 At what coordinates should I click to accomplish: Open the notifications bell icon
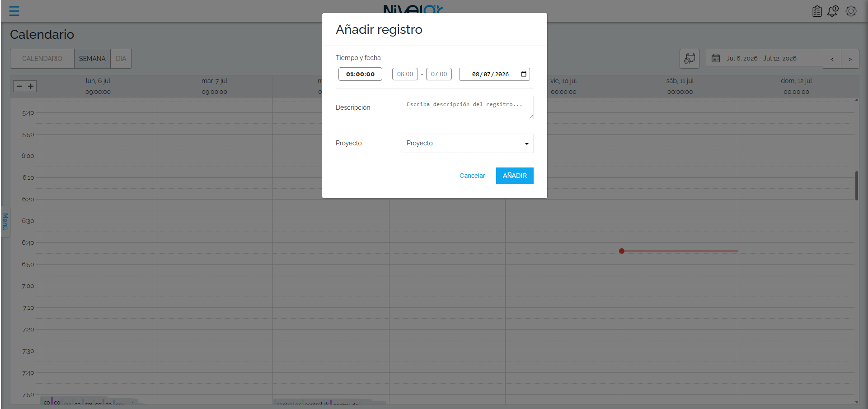tap(833, 11)
